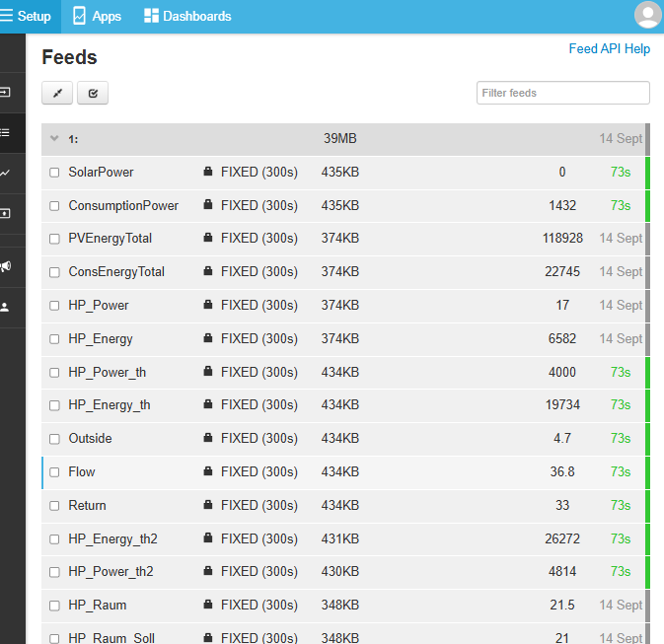Click the green status bar on Flow row

pos(647,472)
